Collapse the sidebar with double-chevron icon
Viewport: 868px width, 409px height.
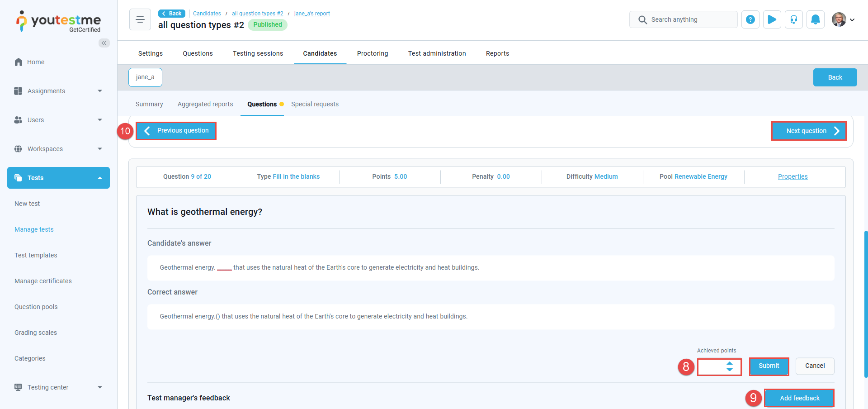click(x=104, y=43)
